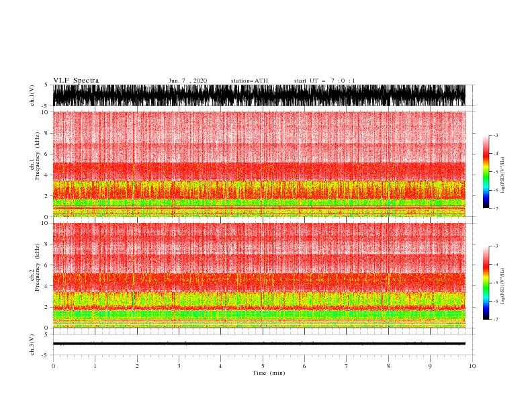Click the ch.3 voltage waveform trace

point(259,344)
